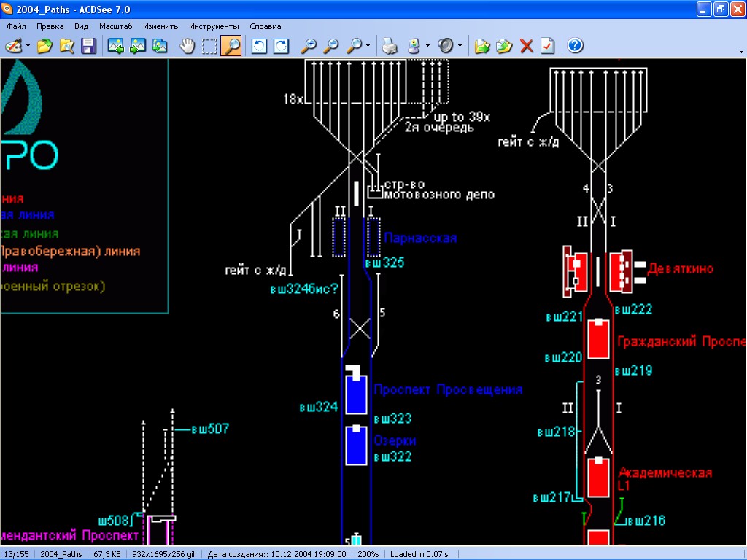Print the image with printer icon
747x560 pixels.
click(390, 46)
